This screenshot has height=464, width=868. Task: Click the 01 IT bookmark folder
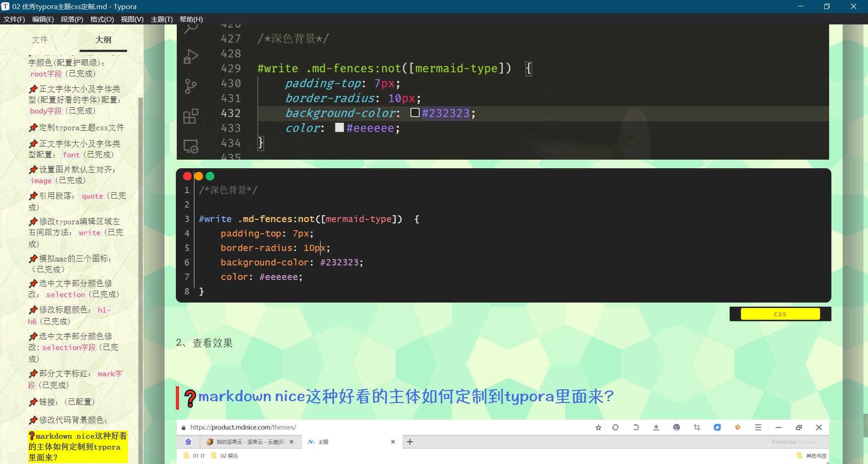(x=194, y=456)
